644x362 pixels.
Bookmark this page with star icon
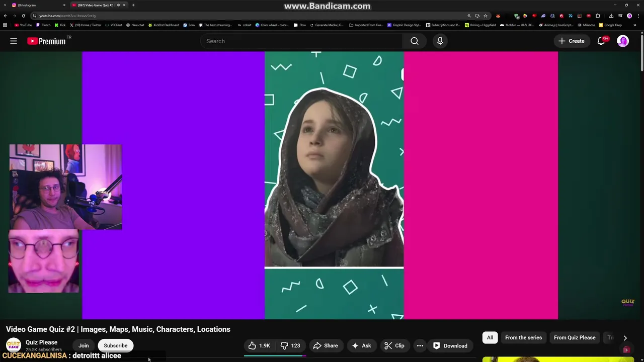click(486, 16)
